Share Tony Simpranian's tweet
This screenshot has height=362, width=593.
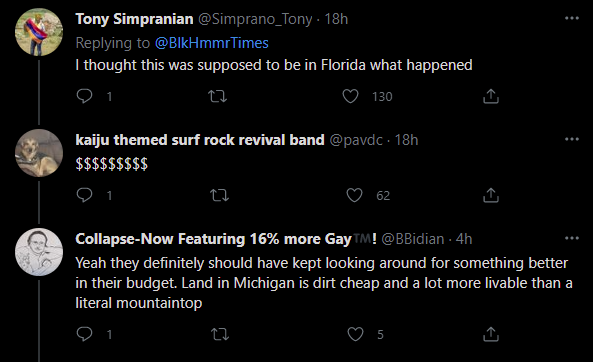point(491,96)
